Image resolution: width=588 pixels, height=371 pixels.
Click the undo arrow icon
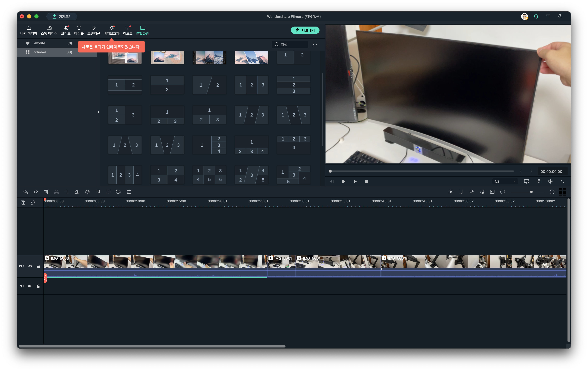click(25, 192)
